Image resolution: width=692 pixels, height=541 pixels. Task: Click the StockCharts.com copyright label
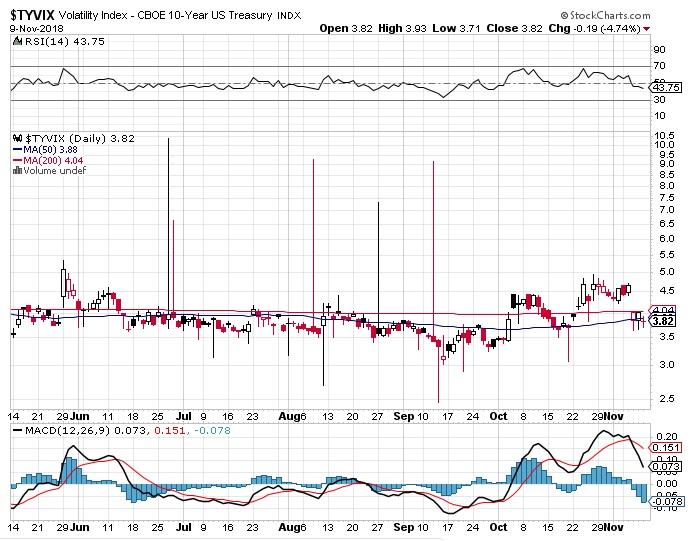606,15
